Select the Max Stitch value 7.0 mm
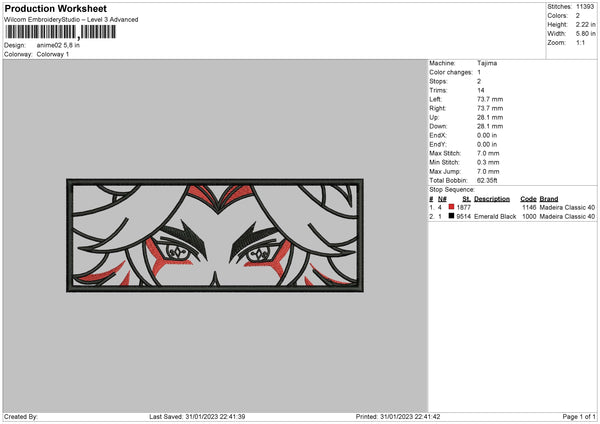600x424 pixels. (x=488, y=153)
